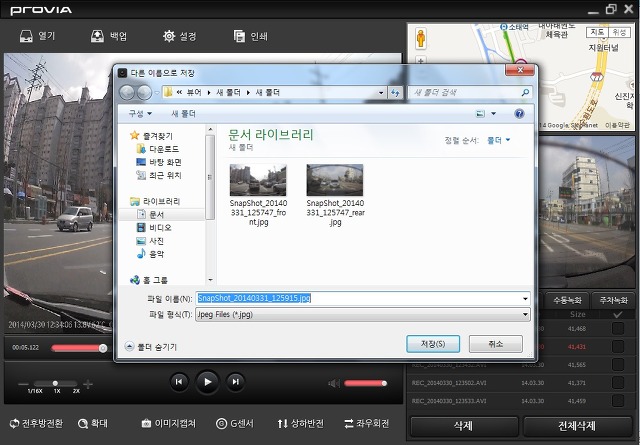Check box for REC_20140330_123502.AVI

618,383
